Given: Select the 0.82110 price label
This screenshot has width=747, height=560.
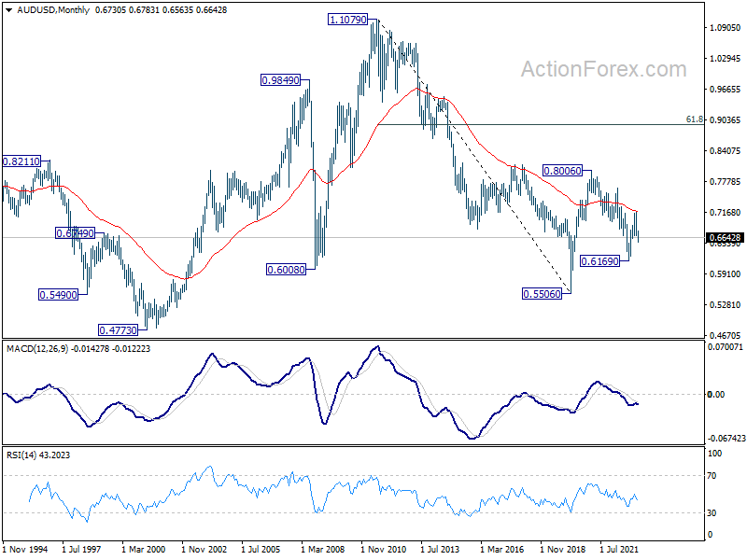Looking at the screenshot, I should pyautogui.click(x=21, y=161).
